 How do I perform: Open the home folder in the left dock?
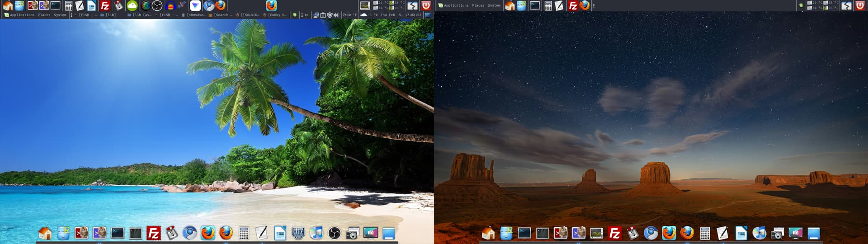pyautogui.click(x=45, y=233)
